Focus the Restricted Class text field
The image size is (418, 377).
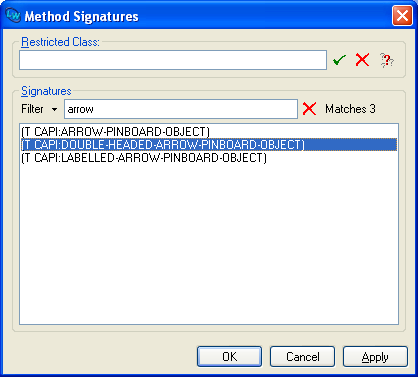(173, 60)
